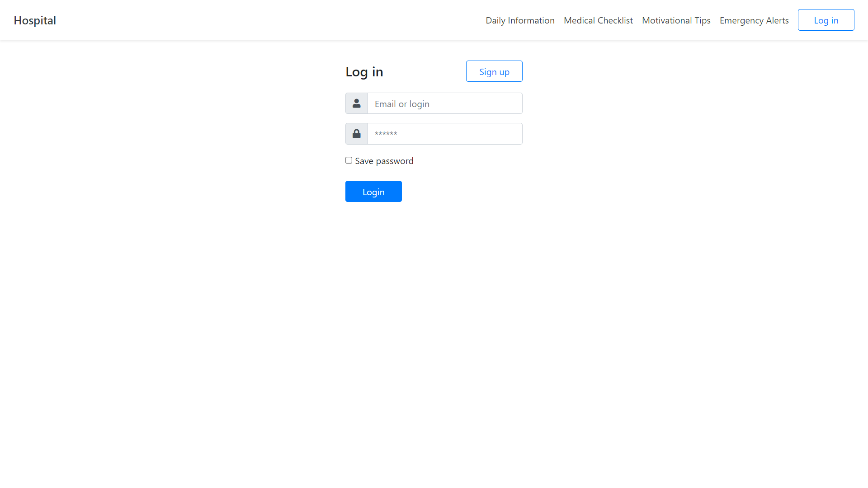This screenshot has height=488, width=868.
Task: Select the Emergency Alerts menu item
Action: (754, 20)
